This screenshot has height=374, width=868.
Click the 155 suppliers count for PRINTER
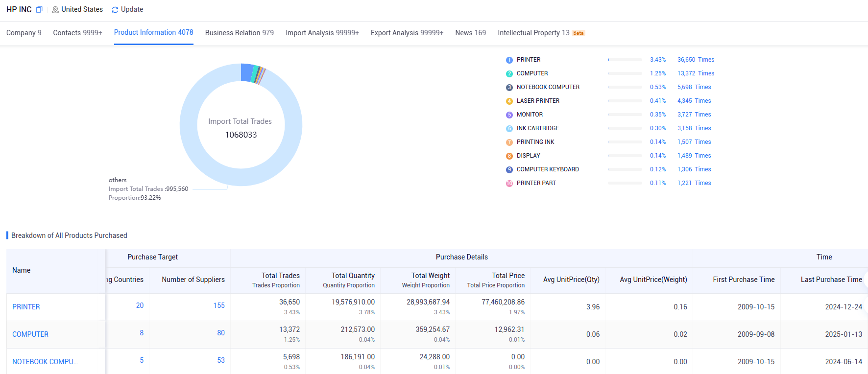pos(219,305)
